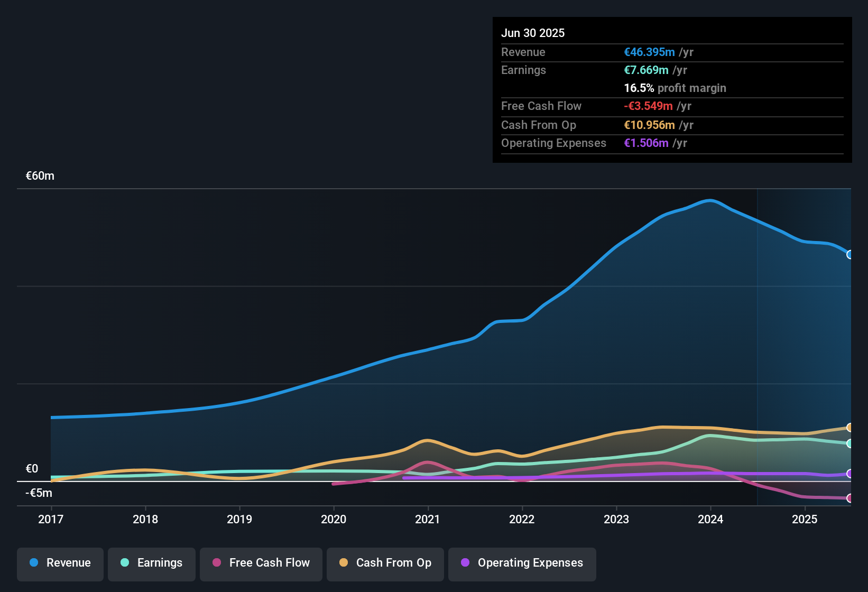Toggle the Earnings legend series
This screenshot has height=592, width=868.
click(x=152, y=563)
